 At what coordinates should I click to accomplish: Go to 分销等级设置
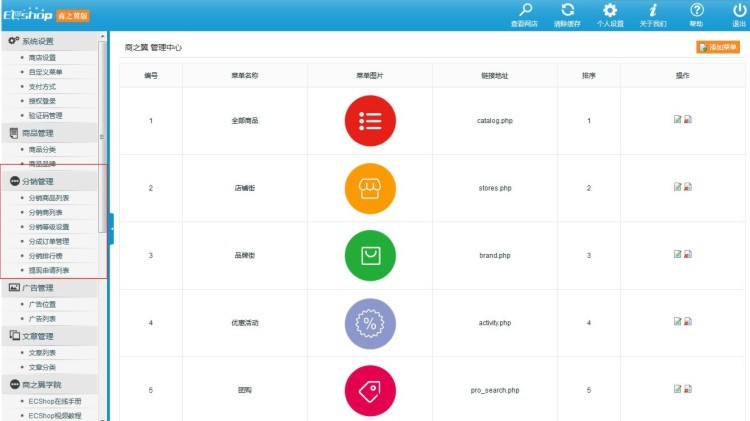49,227
